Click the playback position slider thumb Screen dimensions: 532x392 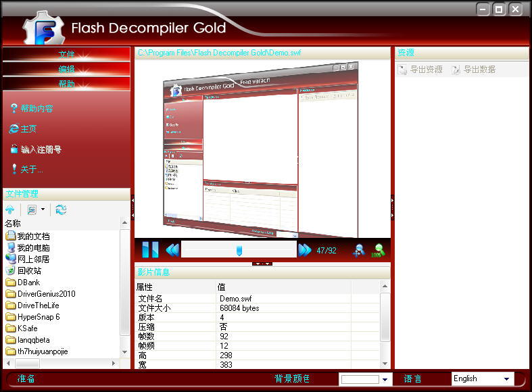tap(239, 251)
